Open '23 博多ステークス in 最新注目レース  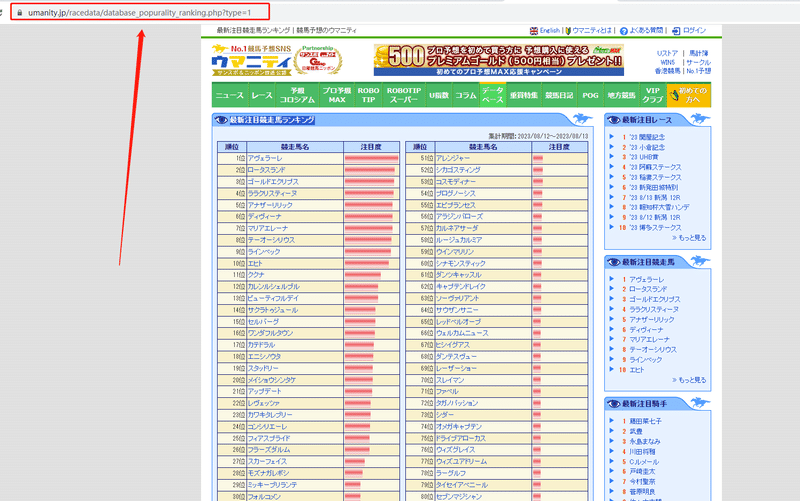point(655,228)
